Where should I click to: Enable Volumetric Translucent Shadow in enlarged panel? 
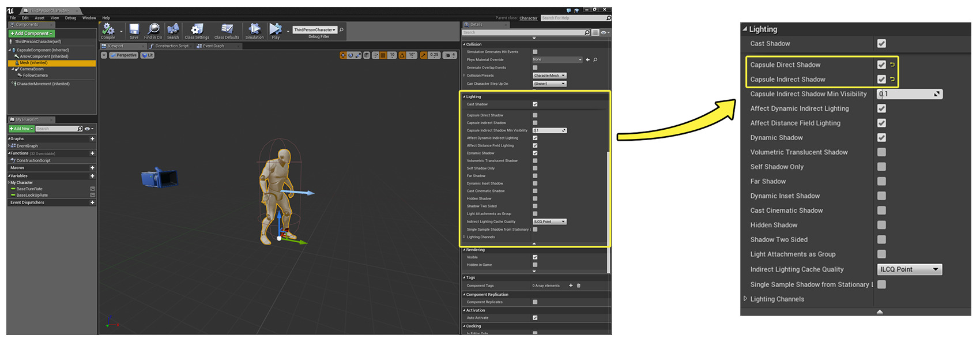881,152
